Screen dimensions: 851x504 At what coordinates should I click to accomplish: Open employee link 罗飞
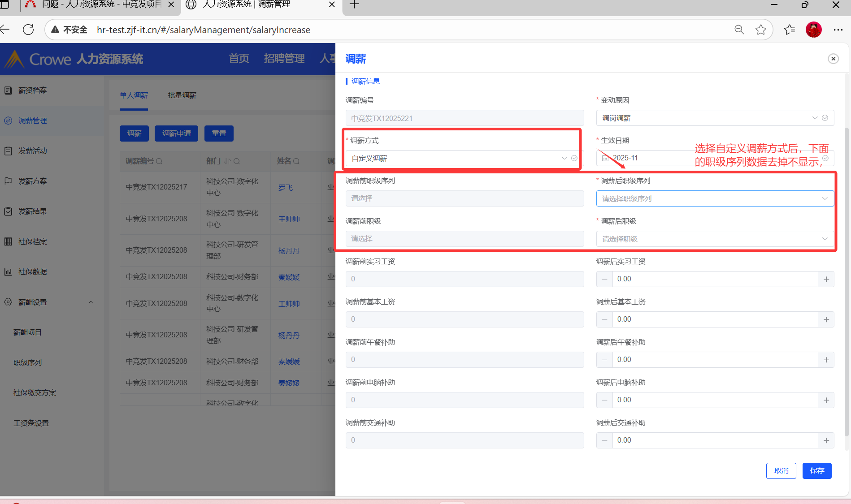(285, 188)
